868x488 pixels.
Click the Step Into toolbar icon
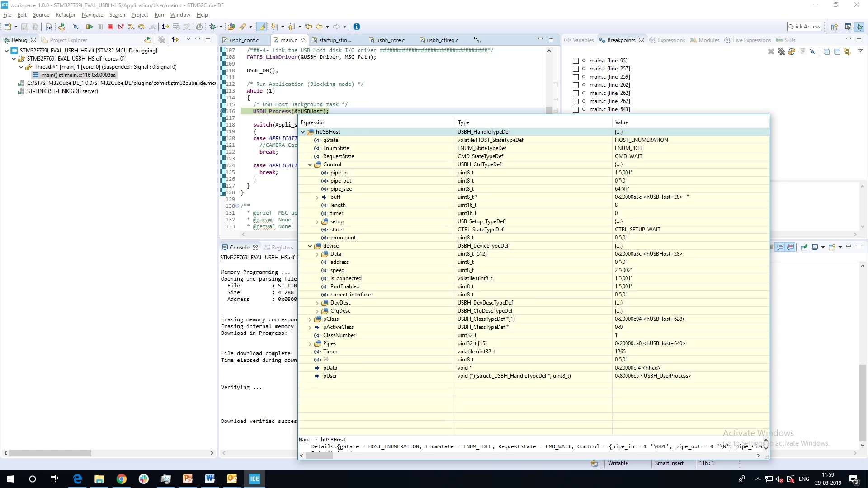pos(131,27)
